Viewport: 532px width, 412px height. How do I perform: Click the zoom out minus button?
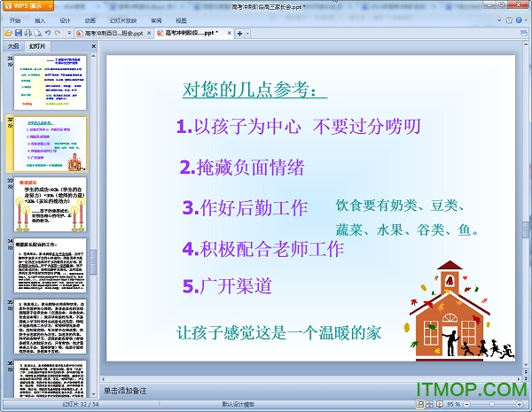pos(465,403)
